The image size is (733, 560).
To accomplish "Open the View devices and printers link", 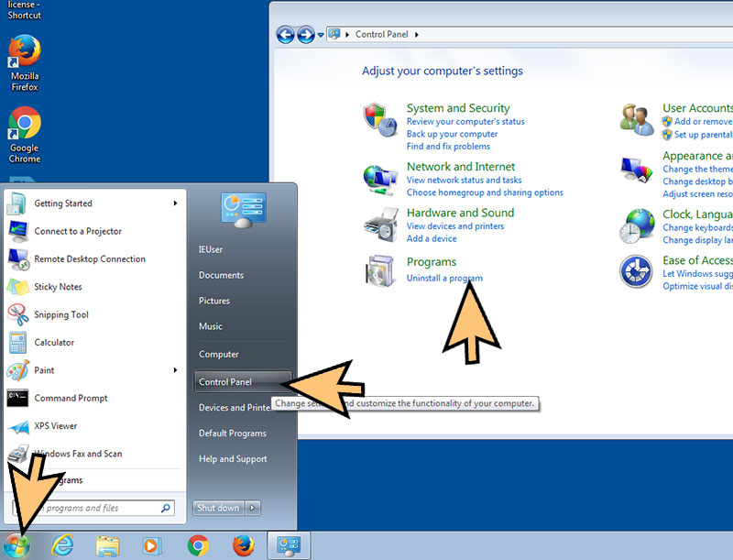I will click(455, 226).
